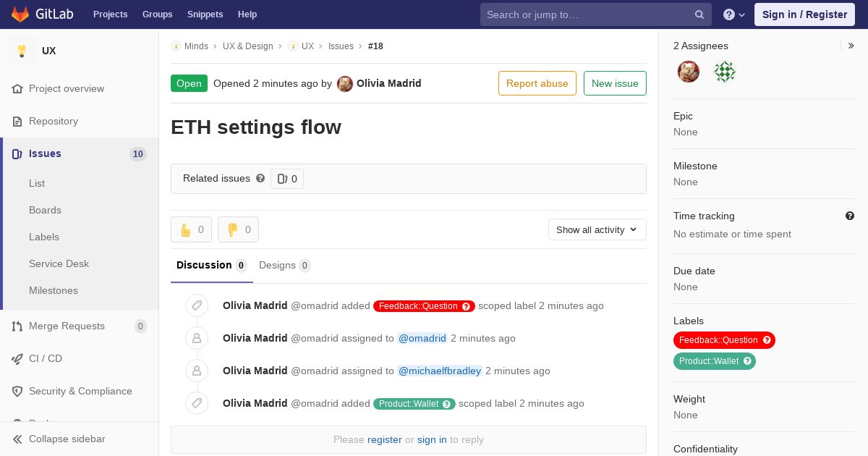Click the search magnifier icon
The image size is (868, 456).
click(699, 14)
